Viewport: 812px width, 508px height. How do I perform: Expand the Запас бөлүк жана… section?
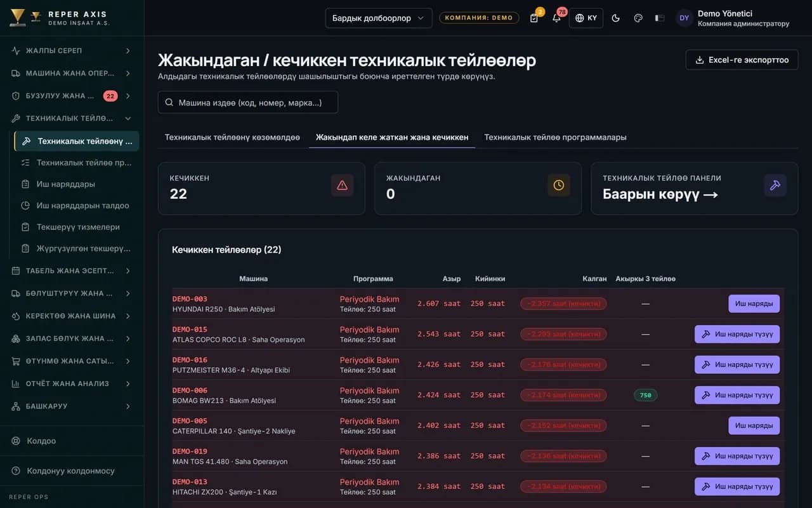(72, 338)
